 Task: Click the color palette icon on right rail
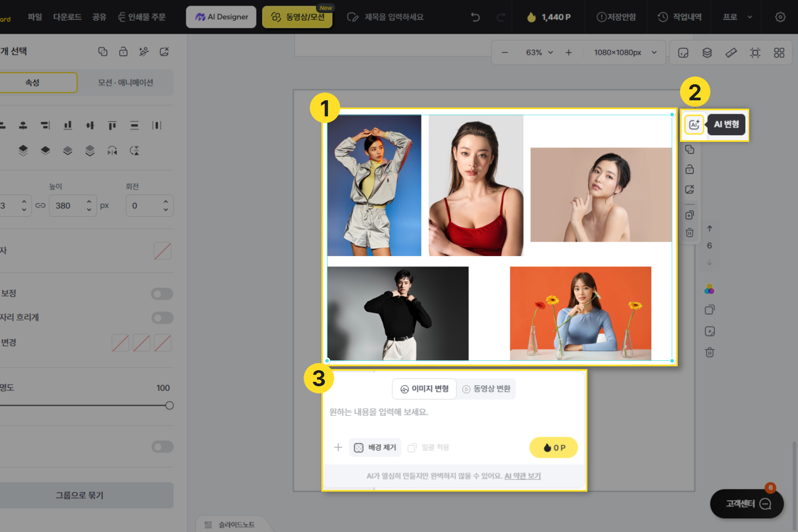click(x=709, y=289)
